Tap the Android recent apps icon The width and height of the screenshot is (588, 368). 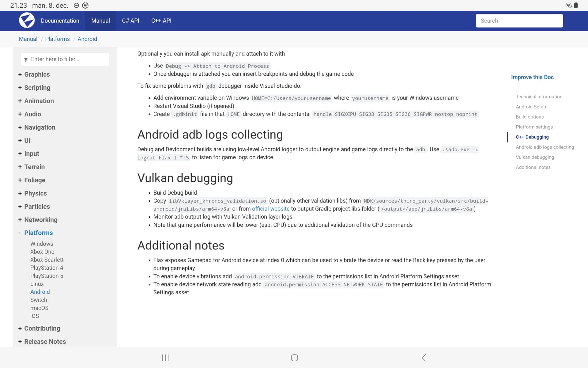point(165,358)
